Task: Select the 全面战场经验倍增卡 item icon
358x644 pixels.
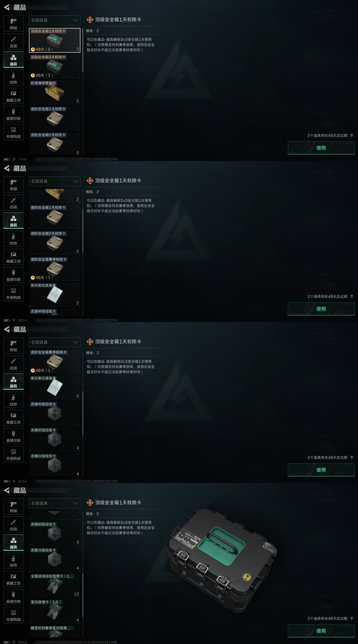Action: click(55, 585)
